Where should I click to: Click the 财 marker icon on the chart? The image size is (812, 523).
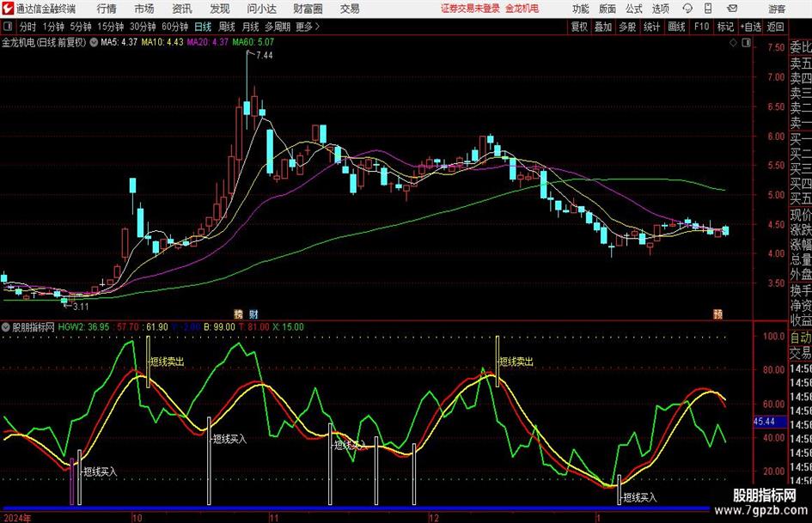point(253,313)
